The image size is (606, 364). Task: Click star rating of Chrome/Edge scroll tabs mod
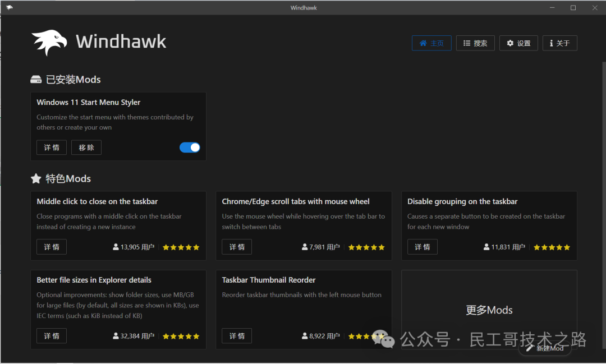click(366, 247)
